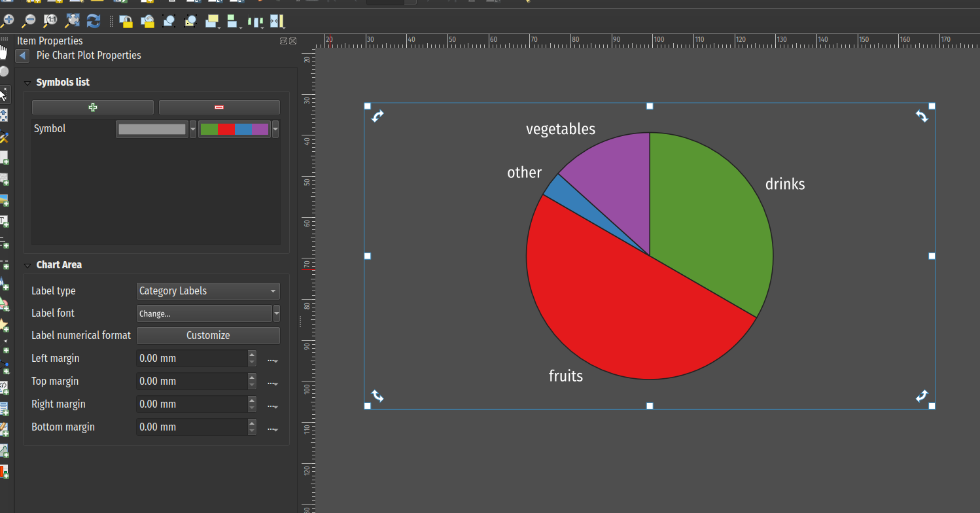Image resolution: width=980 pixels, height=513 pixels.
Task: Lock the selected layout items
Action: point(126,22)
